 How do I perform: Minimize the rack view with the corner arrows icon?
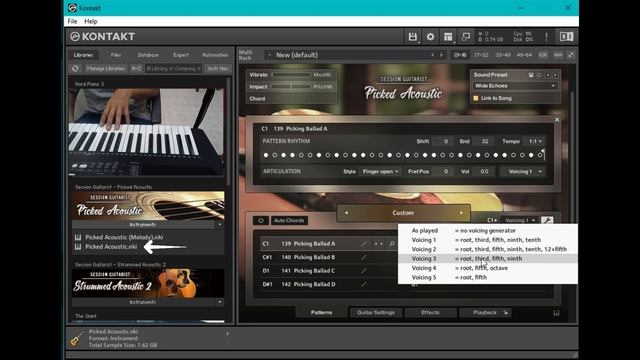tap(571, 55)
